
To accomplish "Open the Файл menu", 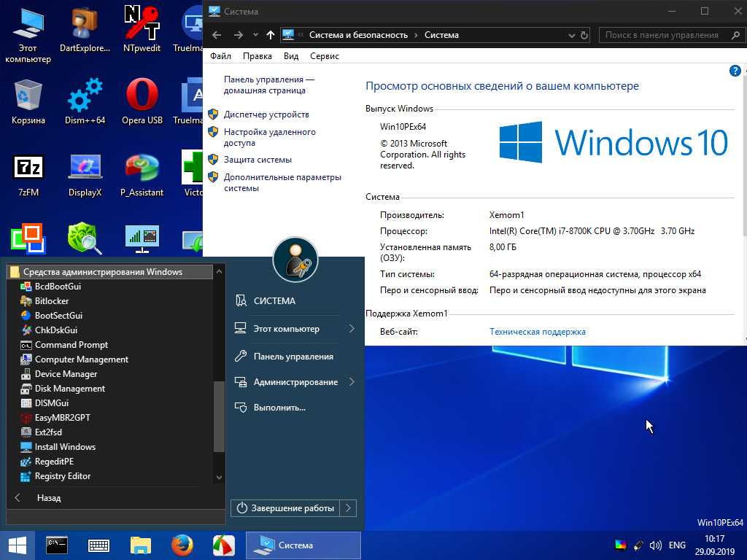I will coord(220,56).
